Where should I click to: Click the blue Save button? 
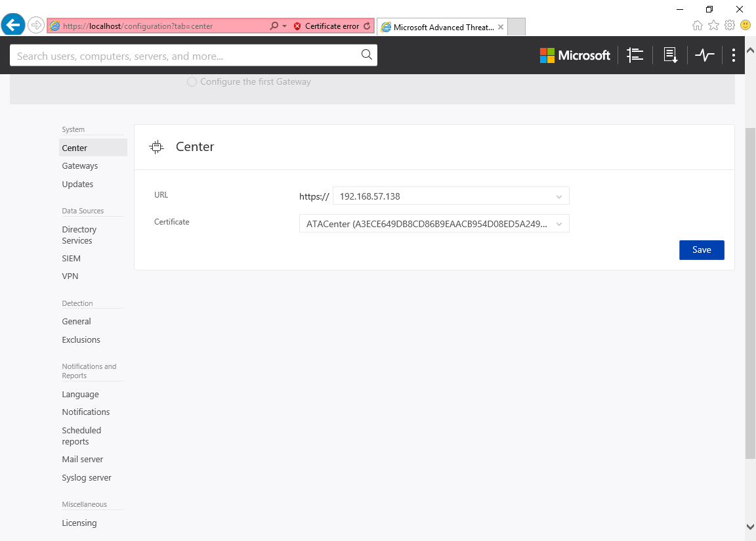point(702,249)
